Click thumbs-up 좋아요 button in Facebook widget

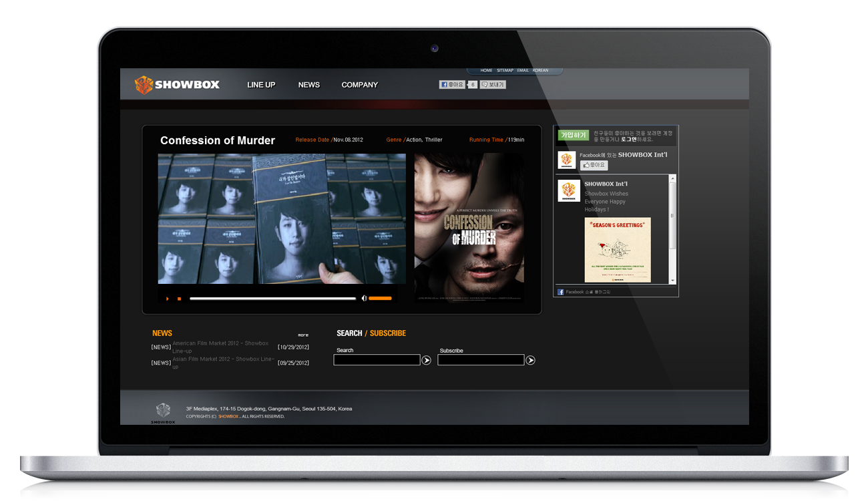[x=594, y=165]
